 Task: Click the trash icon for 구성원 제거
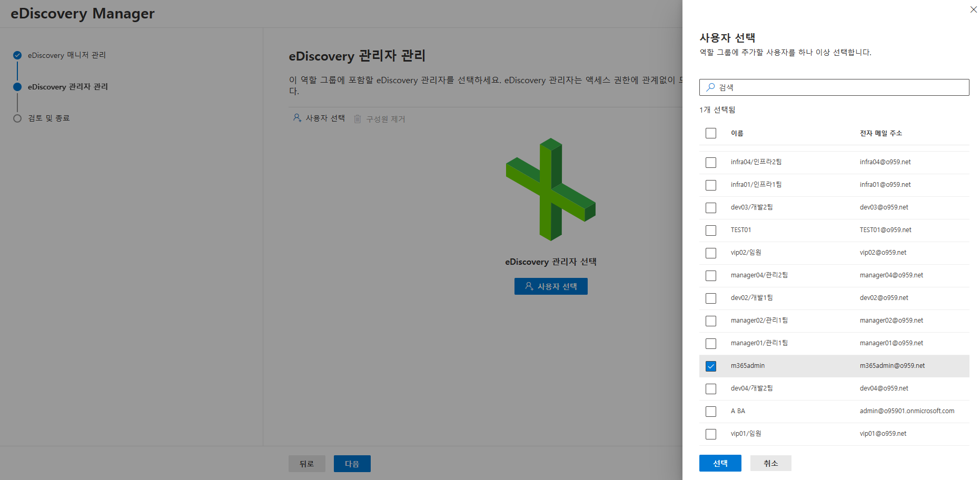[x=358, y=119]
